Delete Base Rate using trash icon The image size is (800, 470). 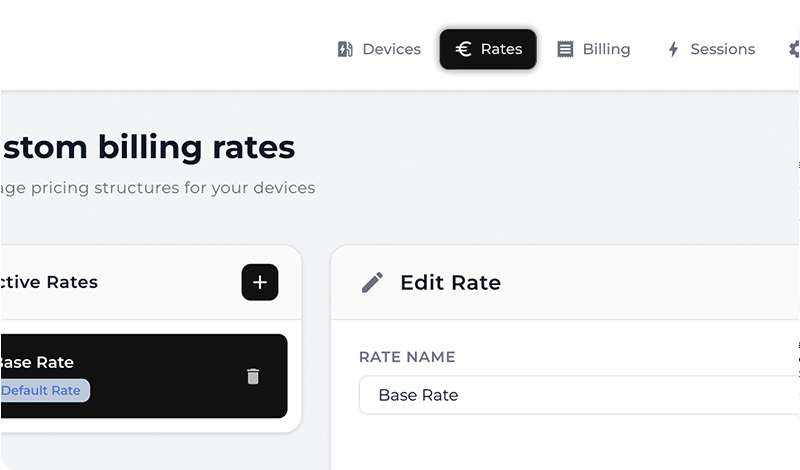point(253,376)
